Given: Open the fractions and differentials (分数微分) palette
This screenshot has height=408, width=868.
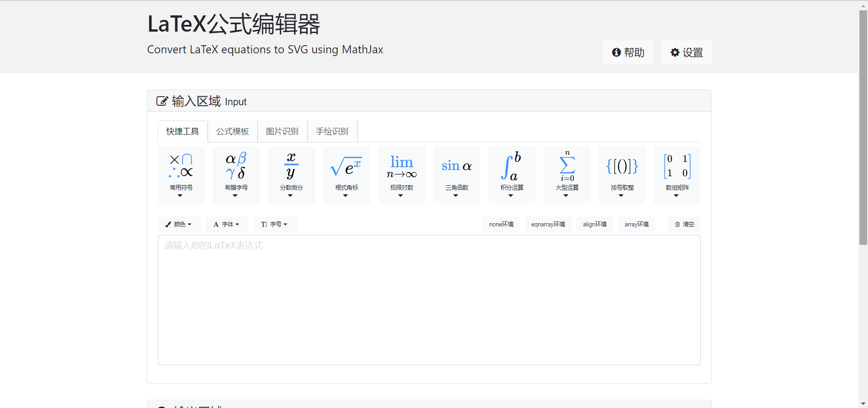Looking at the screenshot, I should [x=292, y=174].
